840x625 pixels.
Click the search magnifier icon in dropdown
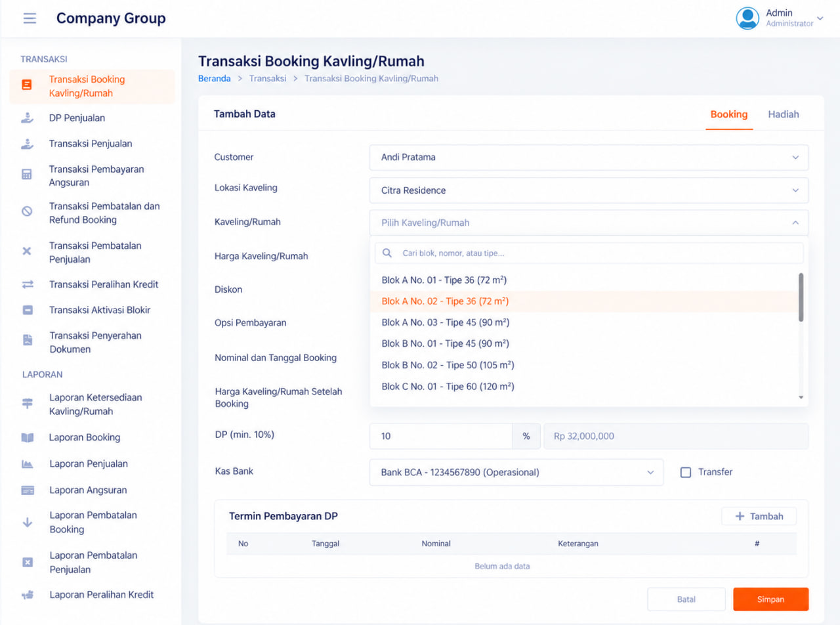(x=387, y=253)
